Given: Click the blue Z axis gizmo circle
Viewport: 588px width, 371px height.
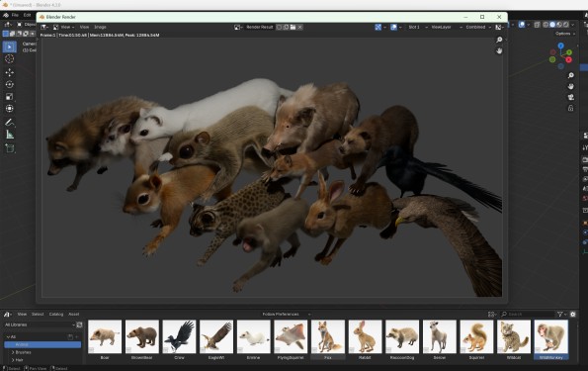Looking at the screenshot, I should (x=560, y=46).
